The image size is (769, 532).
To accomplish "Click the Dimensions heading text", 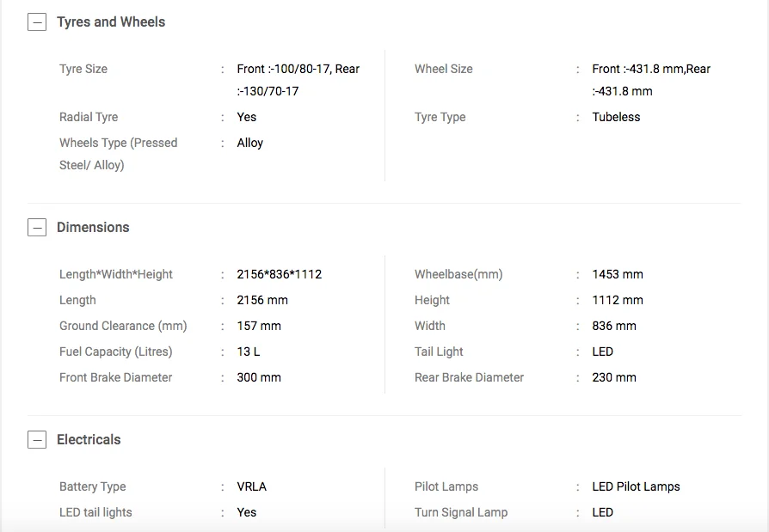I will click(x=93, y=228).
